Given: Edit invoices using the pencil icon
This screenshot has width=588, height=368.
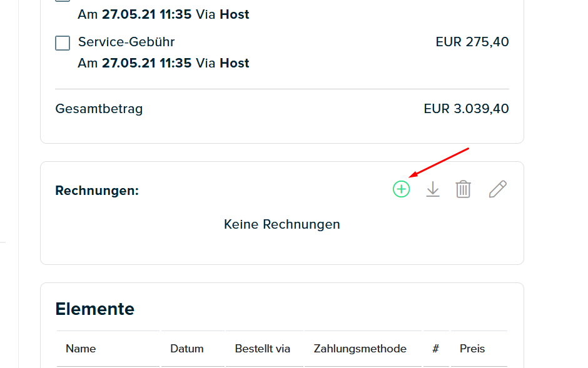Looking at the screenshot, I should tap(498, 189).
